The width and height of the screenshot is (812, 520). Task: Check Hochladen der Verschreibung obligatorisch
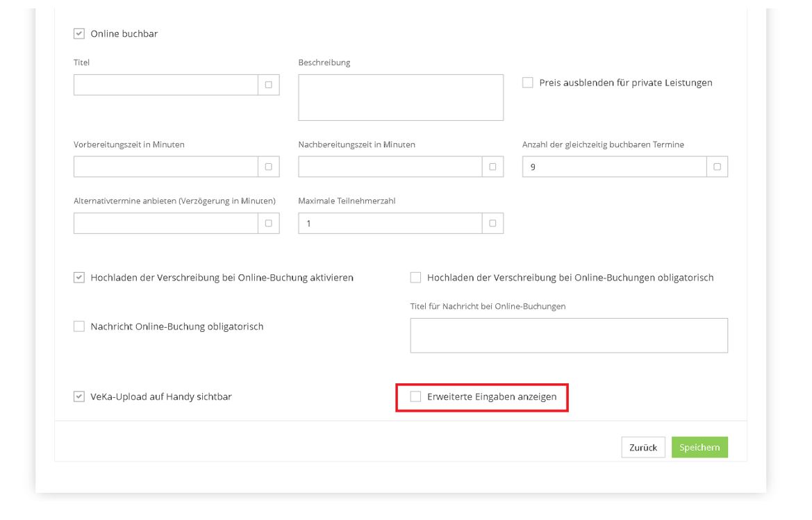click(415, 278)
